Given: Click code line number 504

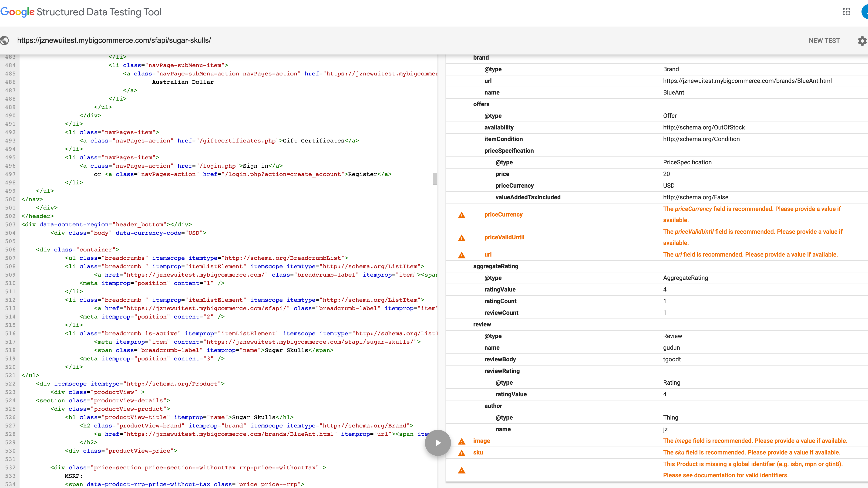Looking at the screenshot, I should (x=10, y=233).
